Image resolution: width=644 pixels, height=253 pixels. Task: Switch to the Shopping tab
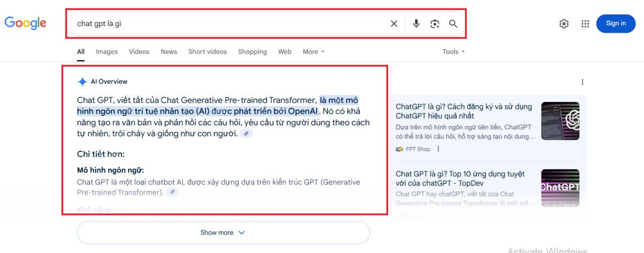[x=252, y=51]
